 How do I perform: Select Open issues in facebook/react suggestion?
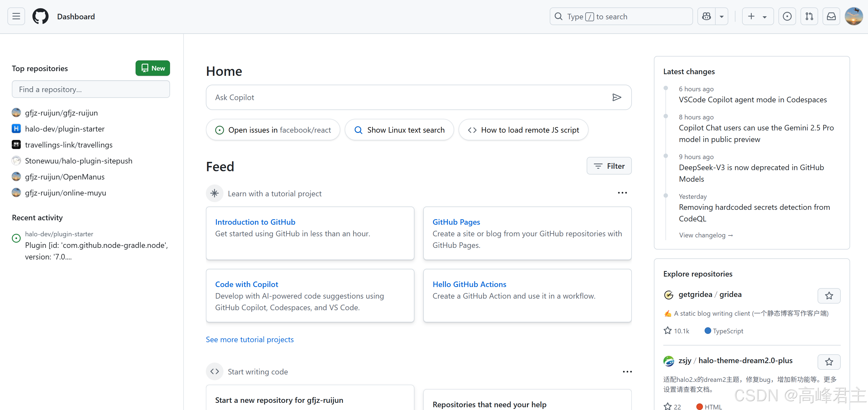pos(273,130)
